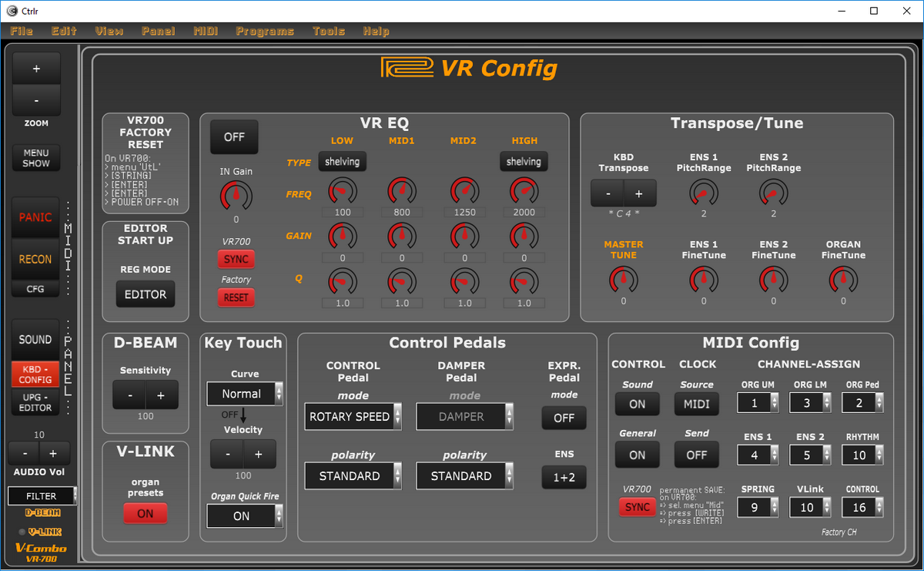Increase KBD Transpose with plus button
This screenshot has width=924, height=571.
point(639,193)
